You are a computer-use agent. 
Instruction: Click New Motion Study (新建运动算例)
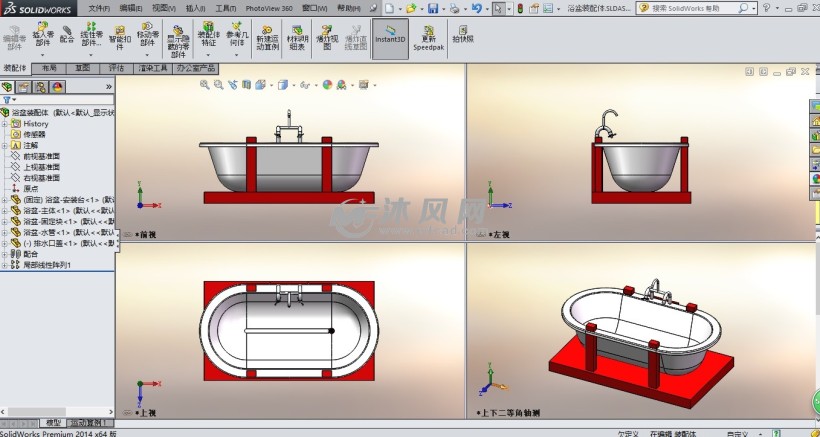(267, 38)
